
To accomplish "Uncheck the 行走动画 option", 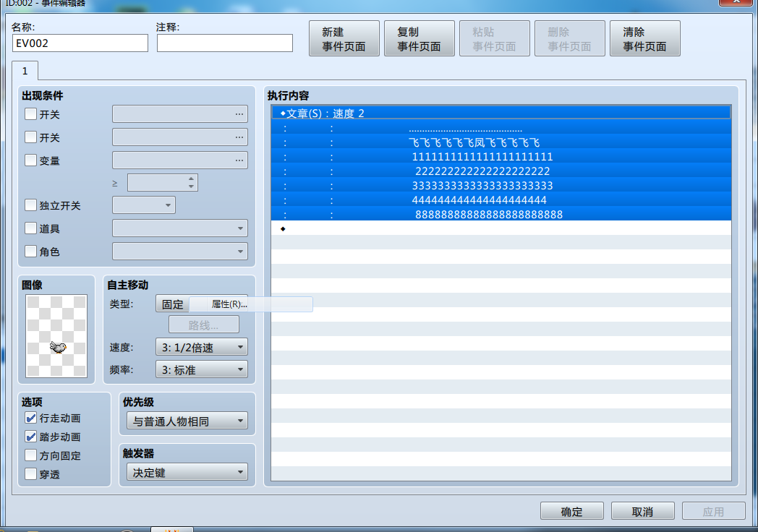I will pos(30,418).
